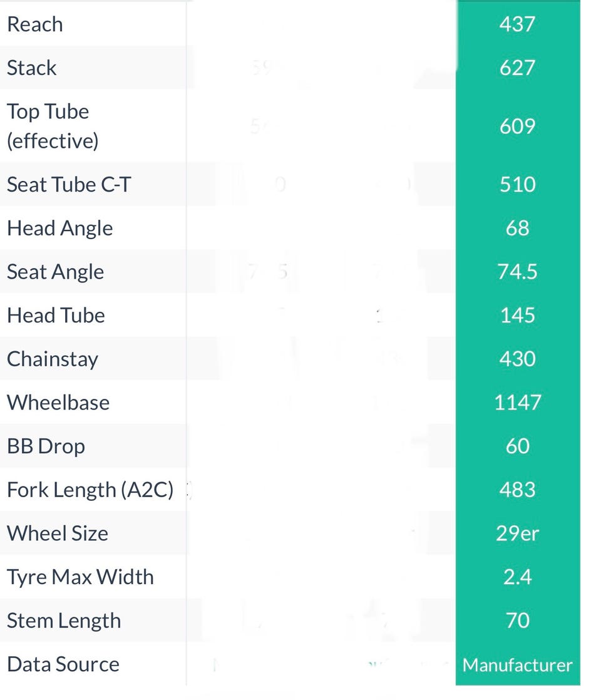Click the Wheelbase row label
Image resolution: width=601 pixels, height=700 pixels.
coord(58,402)
